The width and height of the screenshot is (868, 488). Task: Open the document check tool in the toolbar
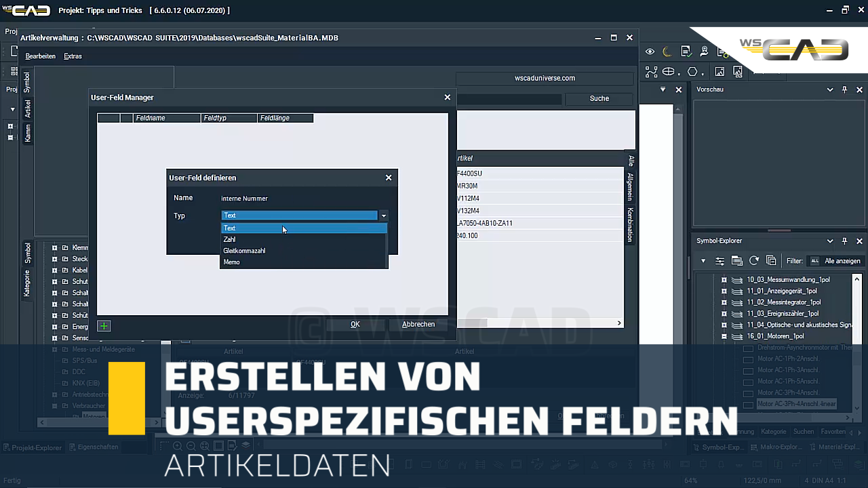tap(686, 52)
